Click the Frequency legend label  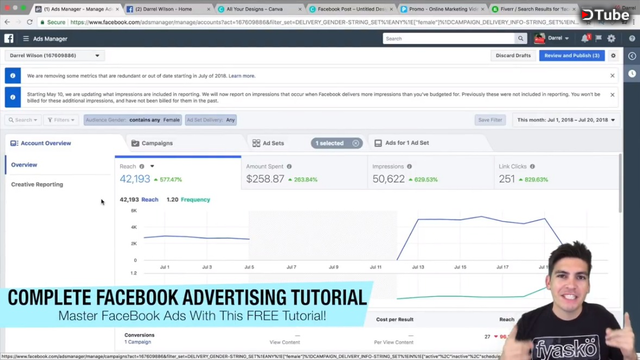pos(196,200)
